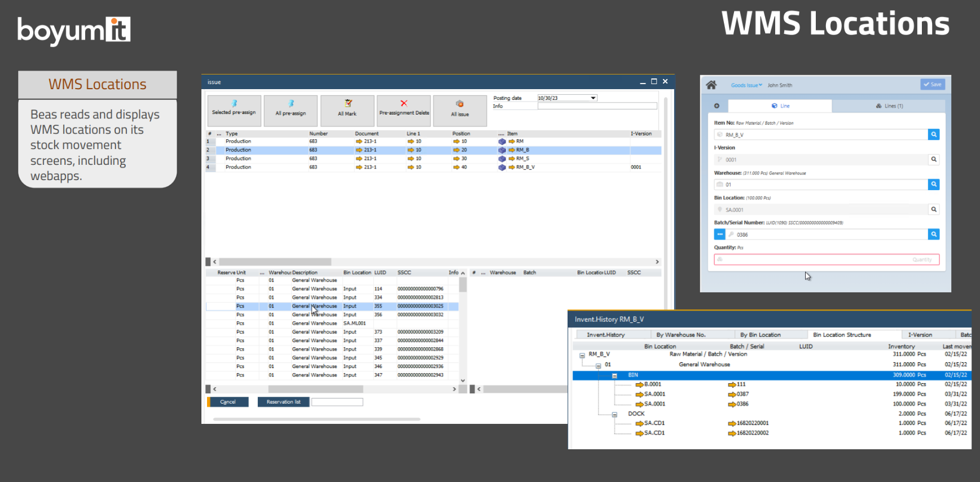Click the home icon in the webapp
This screenshot has height=482, width=980.
[711, 85]
